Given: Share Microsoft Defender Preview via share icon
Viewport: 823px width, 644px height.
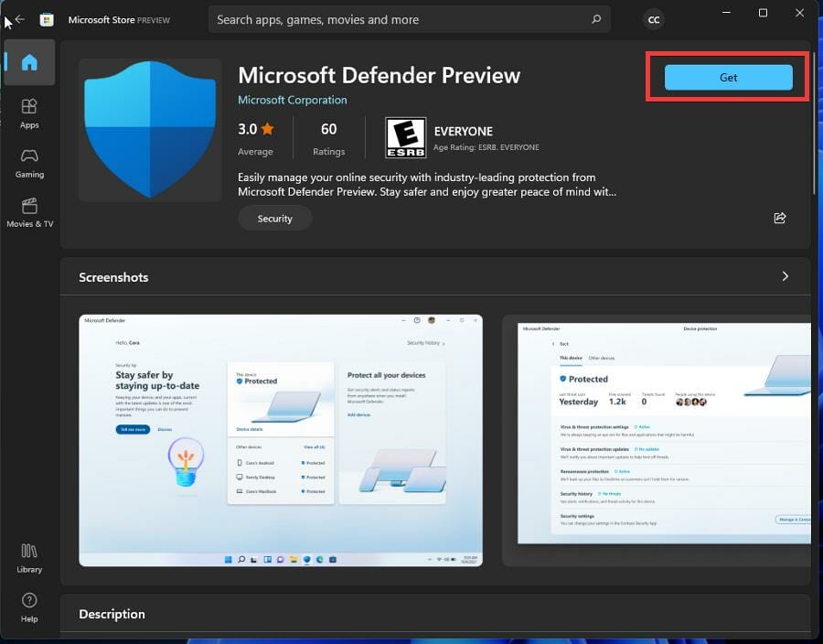Looking at the screenshot, I should point(780,218).
